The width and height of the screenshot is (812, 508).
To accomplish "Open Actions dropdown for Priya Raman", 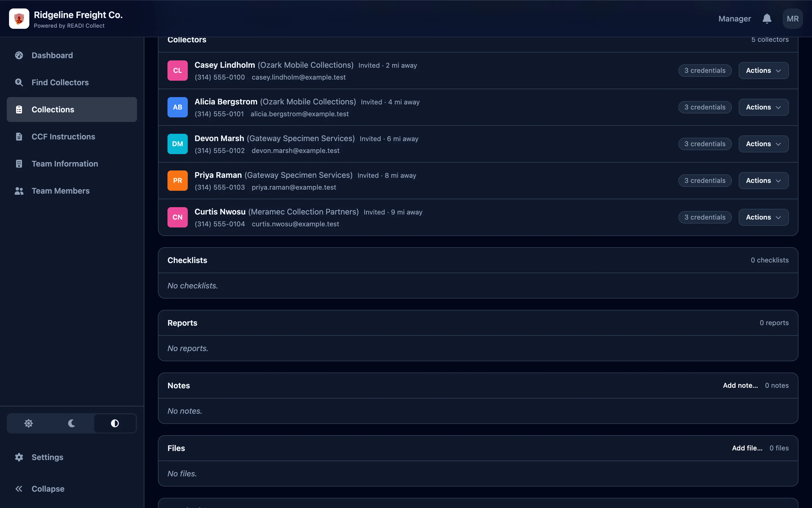I will [x=763, y=180].
